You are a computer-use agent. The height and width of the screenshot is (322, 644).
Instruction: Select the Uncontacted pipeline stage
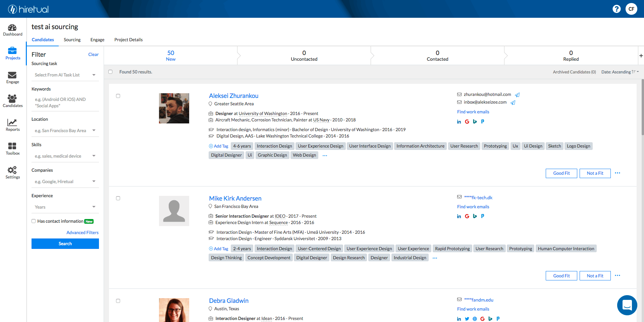tap(304, 56)
